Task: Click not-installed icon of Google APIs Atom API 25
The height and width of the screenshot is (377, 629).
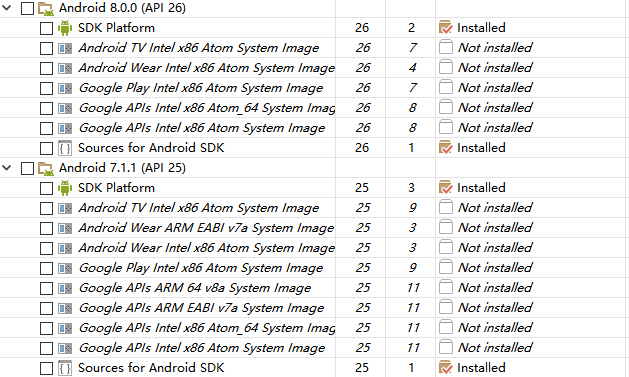Action: click(x=446, y=347)
